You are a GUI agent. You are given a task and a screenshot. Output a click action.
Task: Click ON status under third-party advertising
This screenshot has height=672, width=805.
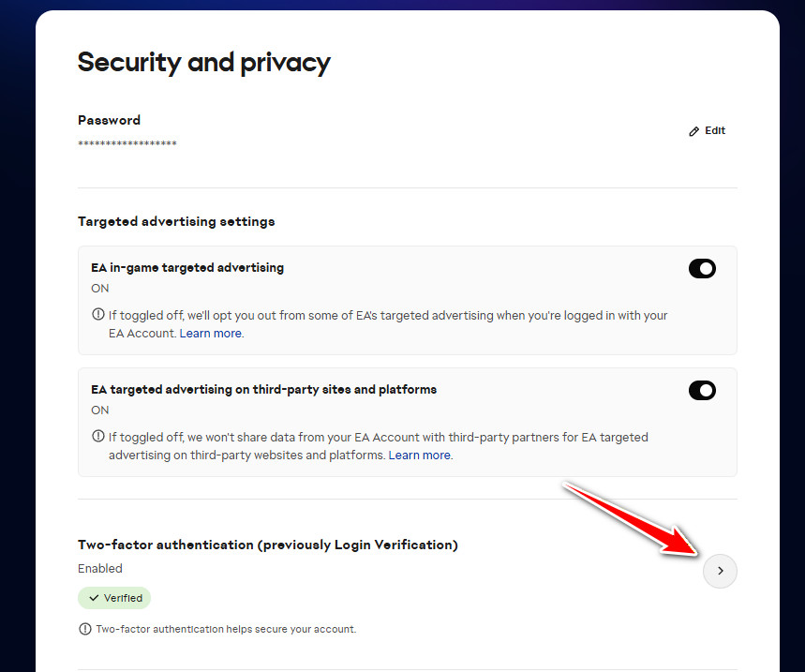tap(100, 410)
